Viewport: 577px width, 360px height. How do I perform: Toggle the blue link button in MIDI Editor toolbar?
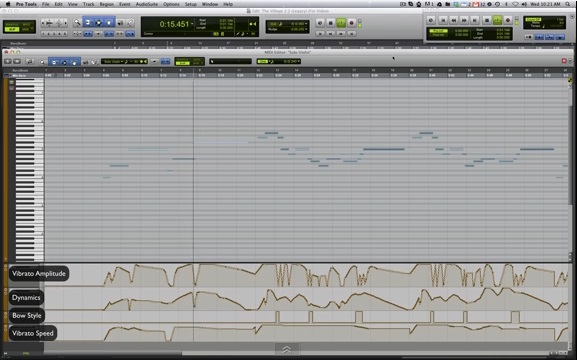coord(165,61)
